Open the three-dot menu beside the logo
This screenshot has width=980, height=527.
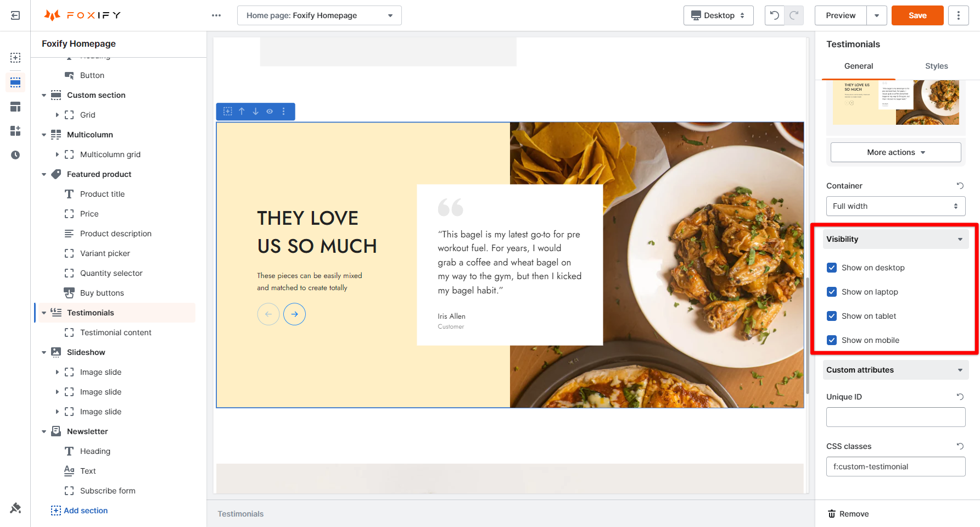(x=216, y=15)
